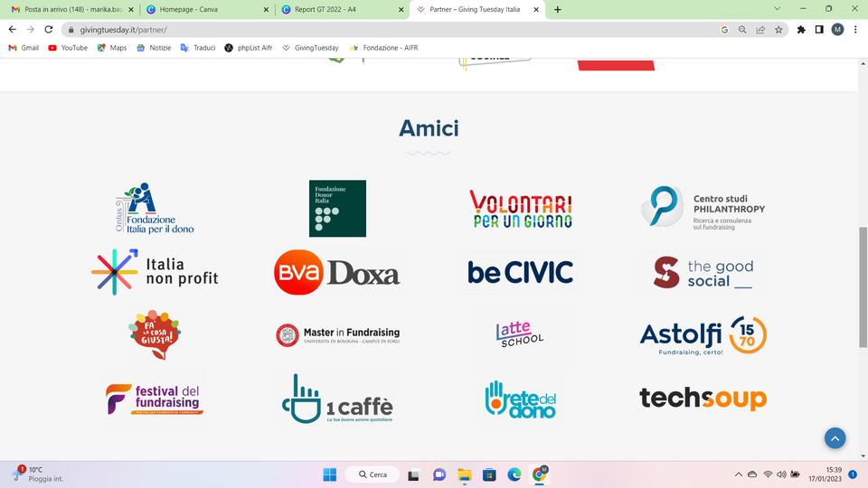Open the Centro studi Philanthropy logo
Image resolution: width=868 pixels, height=488 pixels.
(703, 208)
